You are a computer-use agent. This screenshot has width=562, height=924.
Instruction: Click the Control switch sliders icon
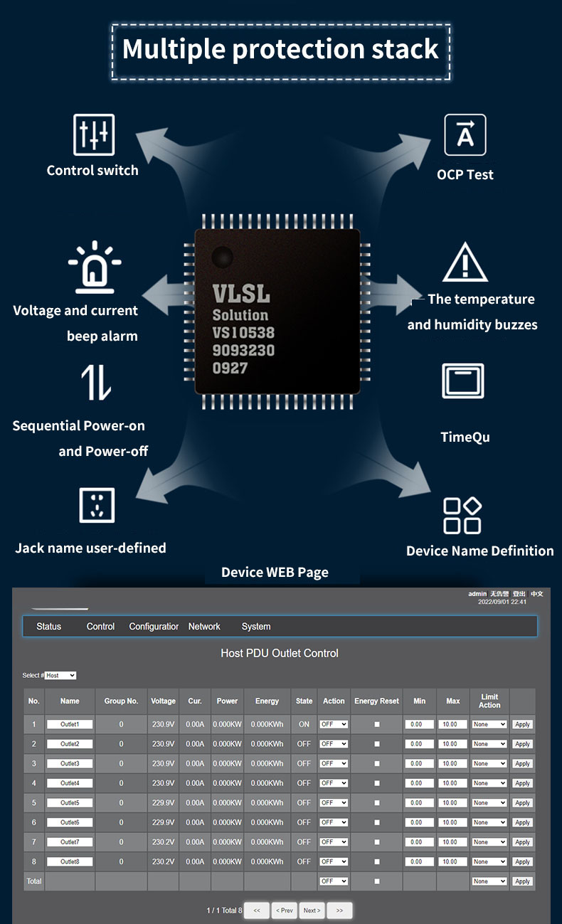[x=94, y=134]
